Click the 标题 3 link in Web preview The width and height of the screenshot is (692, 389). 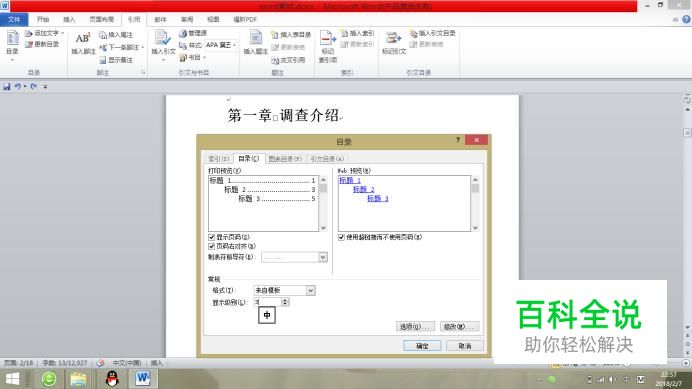pos(378,199)
